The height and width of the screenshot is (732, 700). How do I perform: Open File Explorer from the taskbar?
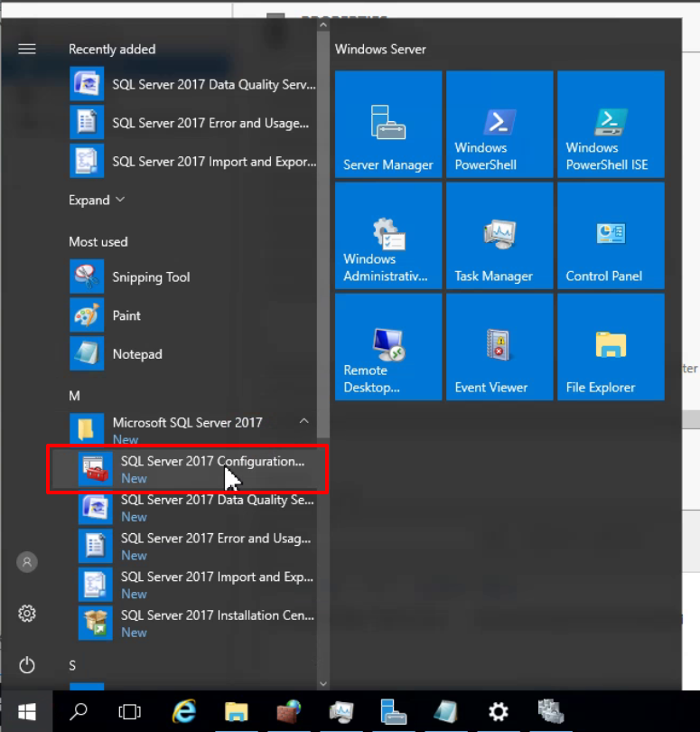point(237,711)
